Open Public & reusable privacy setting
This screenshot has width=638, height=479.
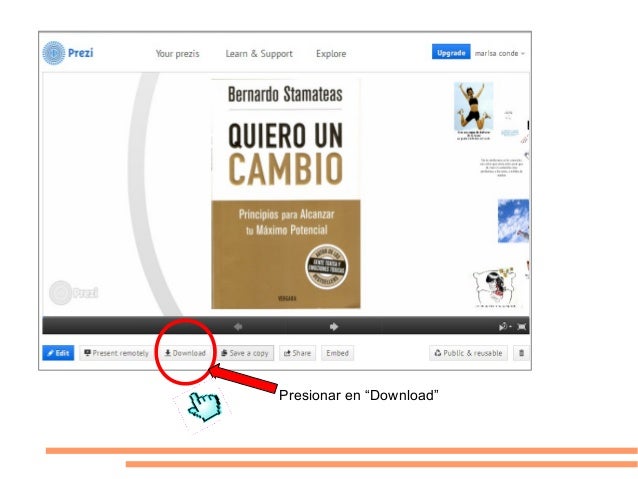[468, 353]
